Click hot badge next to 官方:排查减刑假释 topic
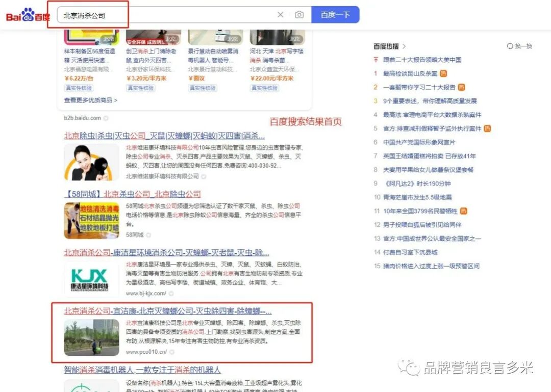551x392 pixels. pyautogui.click(x=487, y=128)
